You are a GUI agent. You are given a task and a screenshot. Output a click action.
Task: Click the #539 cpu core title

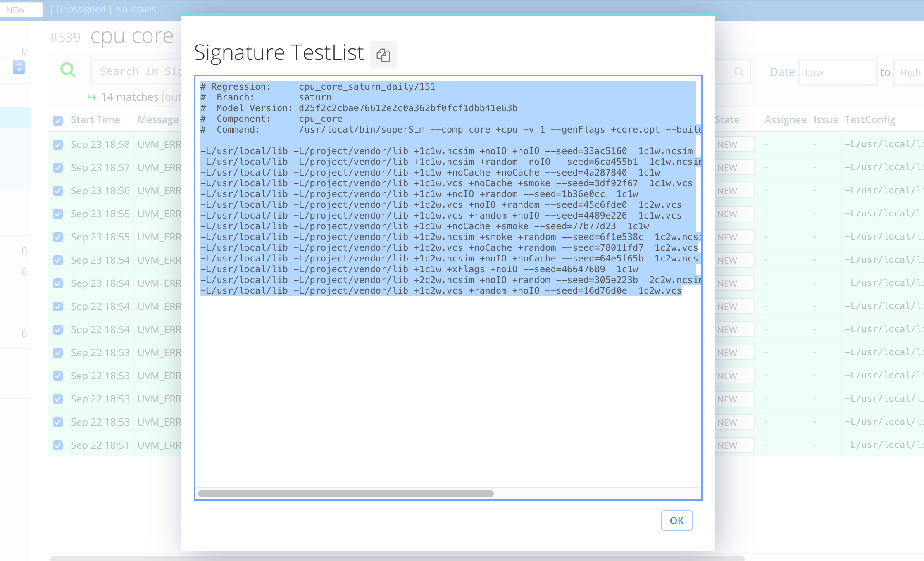pyautogui.click(x=112, y=37)
